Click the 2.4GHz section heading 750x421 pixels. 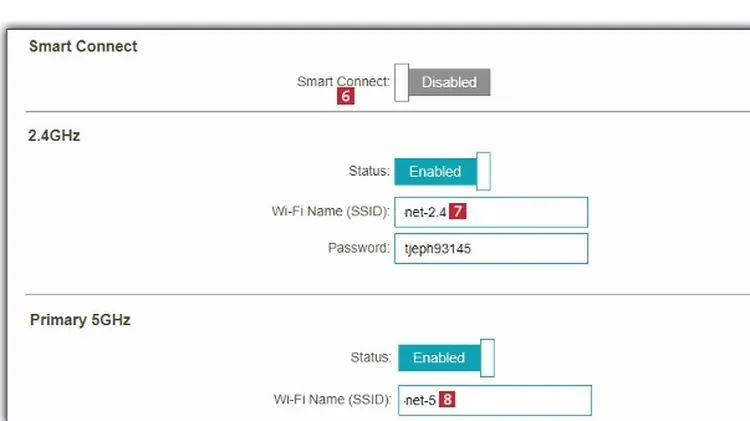(54, 135)
